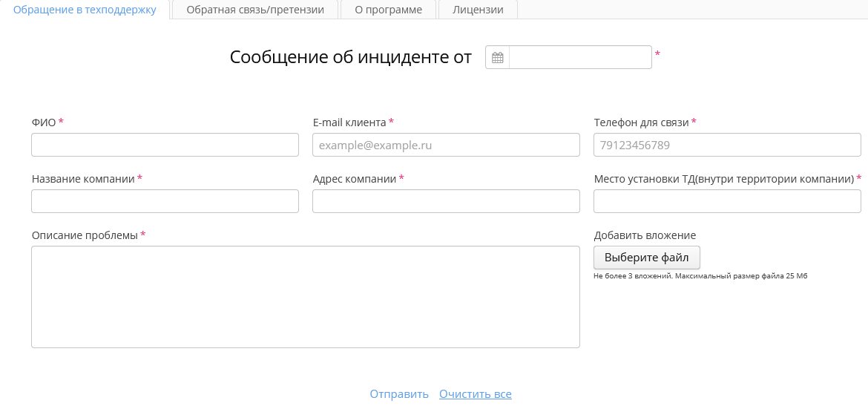The height and width of the screenshot is (412, 868).
Task: Click the Место установки ТД field
Action: [727, 201]
